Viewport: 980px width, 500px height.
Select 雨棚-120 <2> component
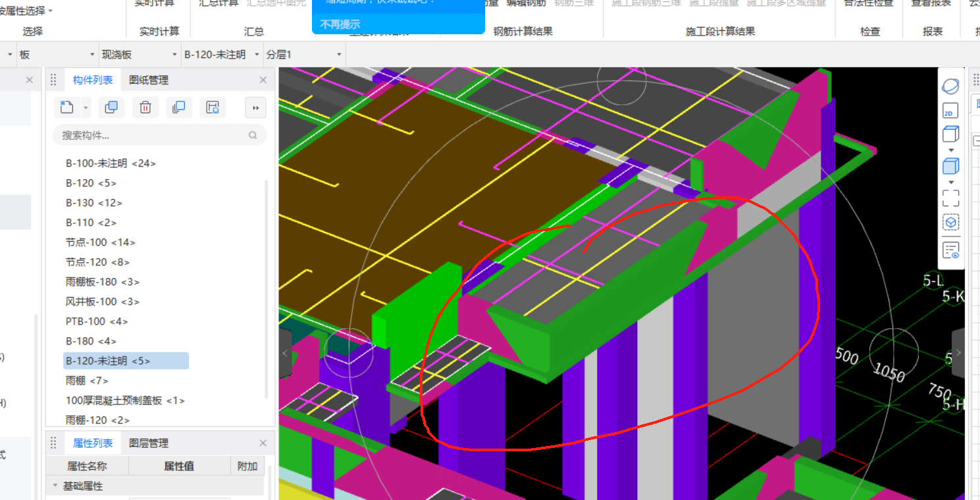(x=97, y=420)
